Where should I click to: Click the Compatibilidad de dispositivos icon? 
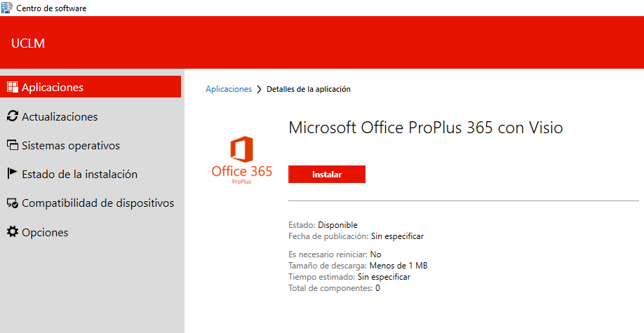pos(12,203)
